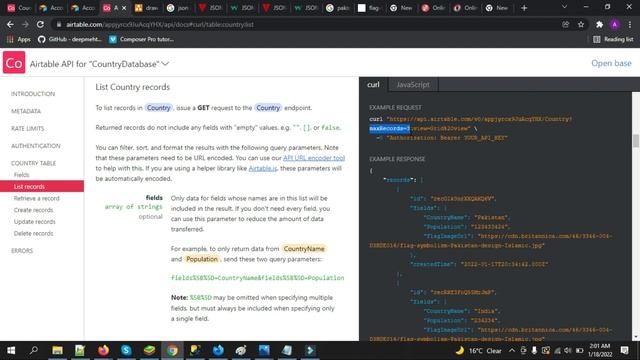Click the CountryDatabase base logo icon
Screen dimensions: 640x360
pos(14,62)
